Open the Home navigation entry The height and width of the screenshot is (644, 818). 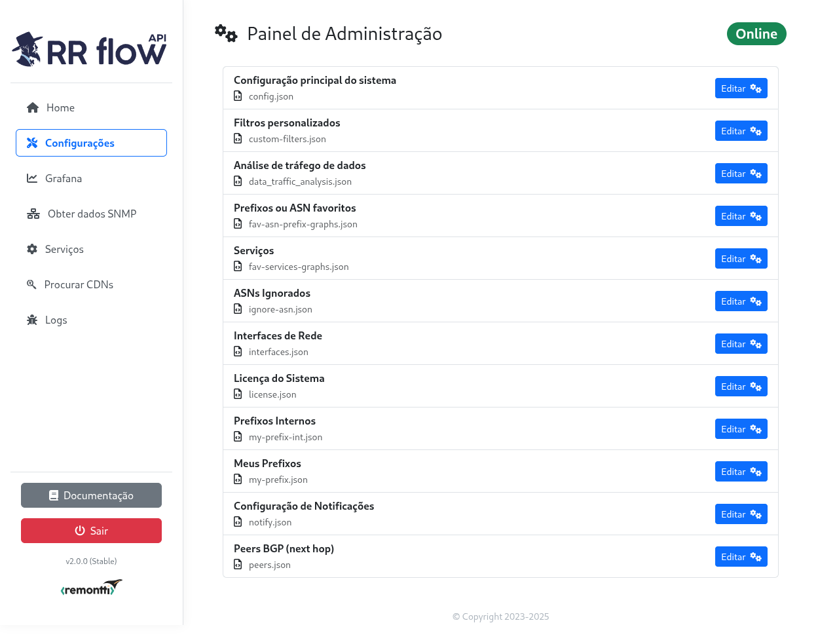[x=60, y=107]
